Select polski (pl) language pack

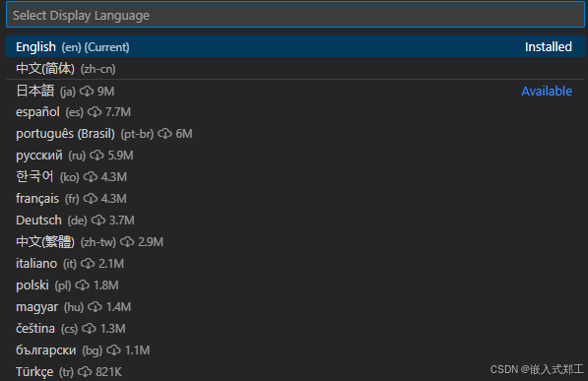pyautogui.click(x=295, y=285)
